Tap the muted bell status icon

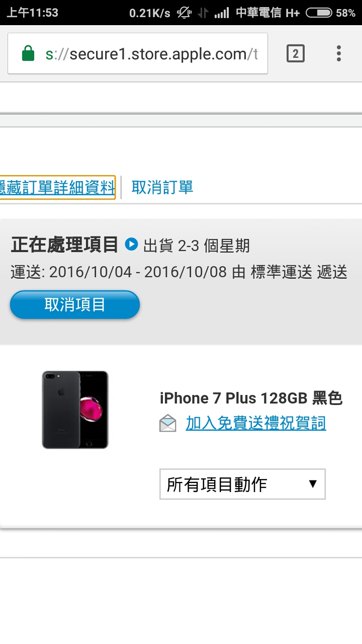tap(185, 13)
